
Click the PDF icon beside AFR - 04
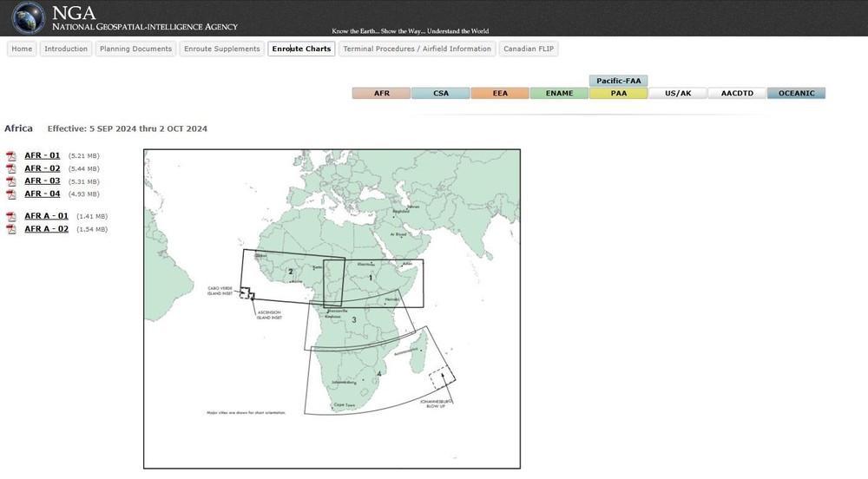(x=11, y=194)
